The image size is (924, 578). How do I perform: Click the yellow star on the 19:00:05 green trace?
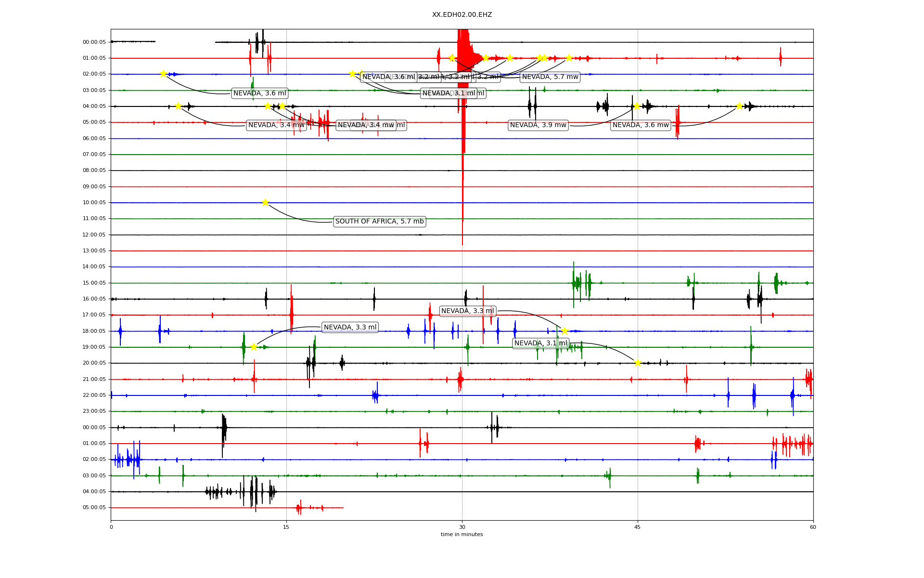tap(254, 347)
